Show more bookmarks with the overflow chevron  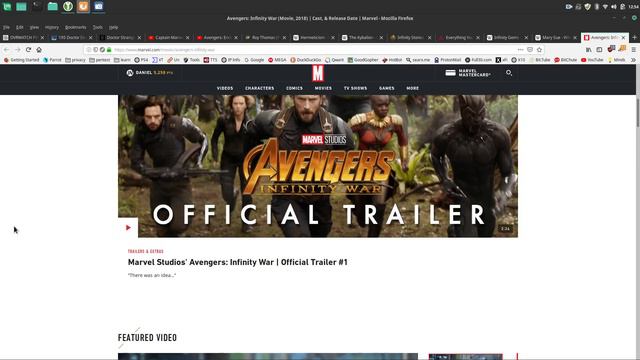coord(633,60)
